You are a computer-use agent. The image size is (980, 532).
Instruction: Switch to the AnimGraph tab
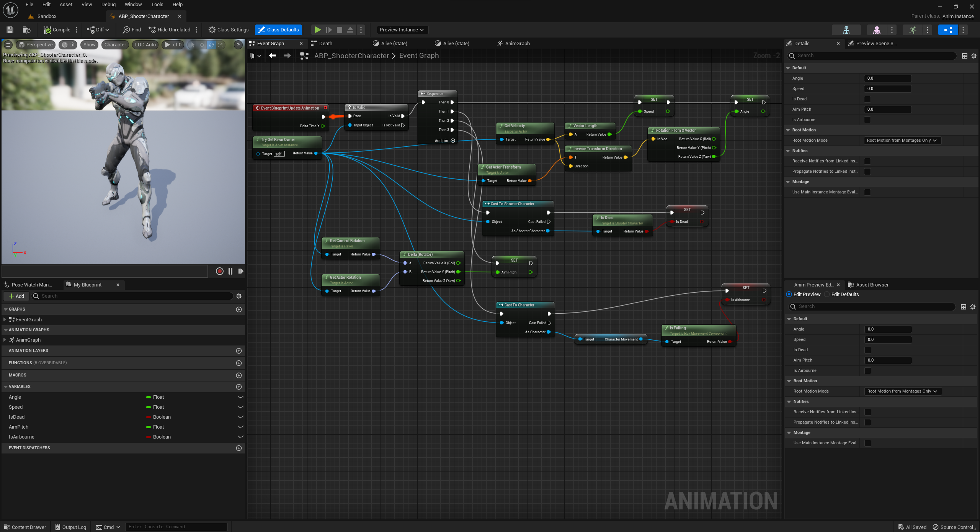pos(517,44)
